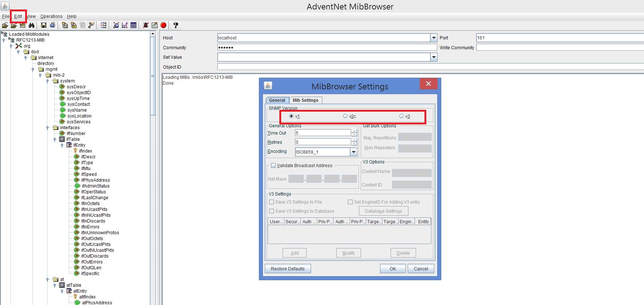Screen dimensions: 644x305
Task: Click the table icon beside atTable
Action: pos(62,285)
